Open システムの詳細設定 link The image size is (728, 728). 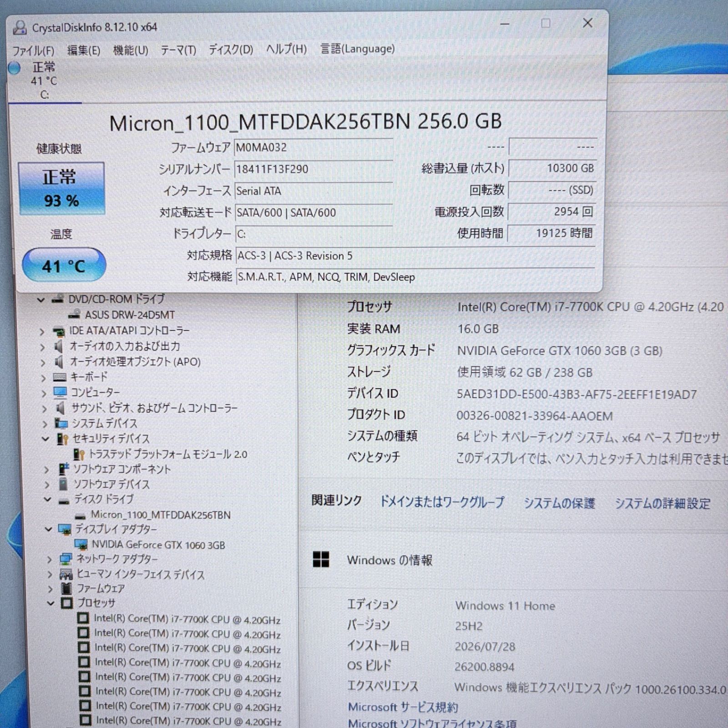pyautogui.click(x=663, y=504)
